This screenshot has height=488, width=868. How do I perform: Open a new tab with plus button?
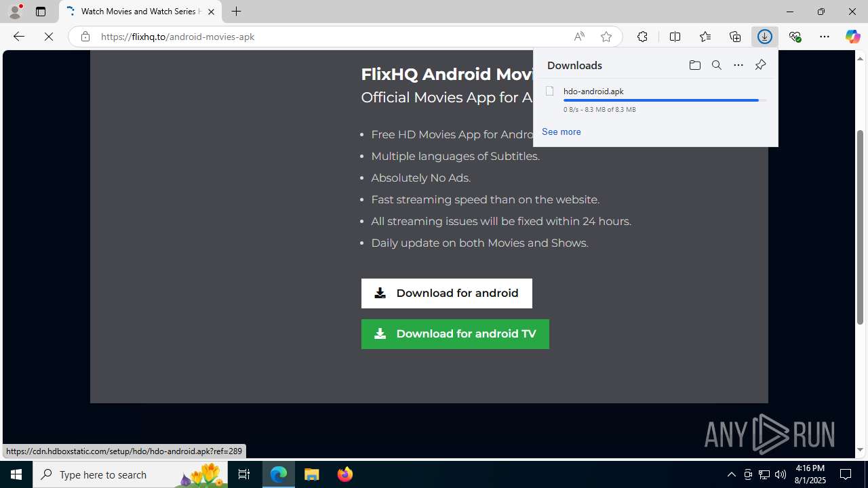(x=236, y=12)
